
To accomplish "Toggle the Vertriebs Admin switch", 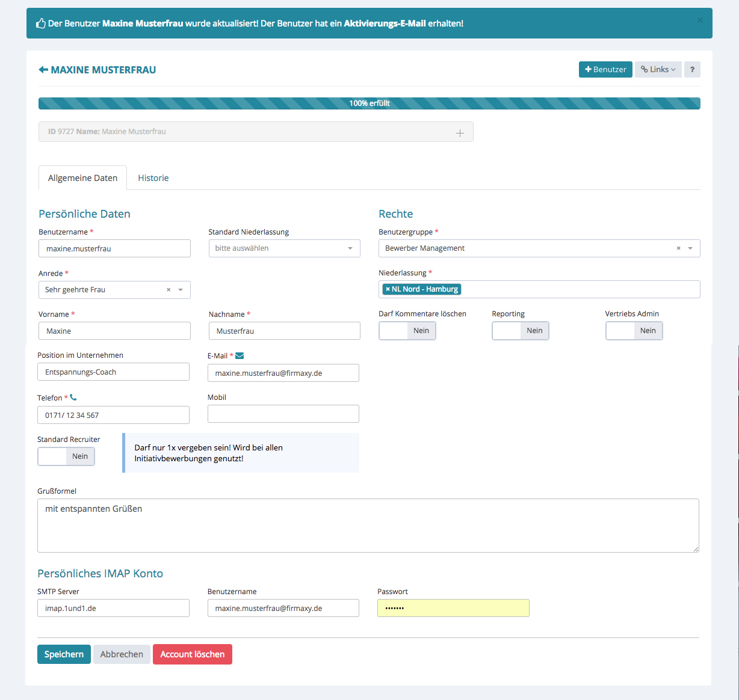I will coord(634,331).
